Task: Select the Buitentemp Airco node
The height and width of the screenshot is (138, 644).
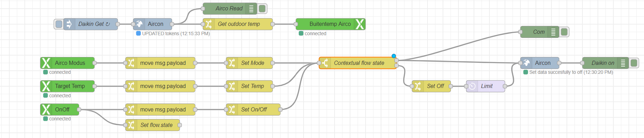Action: 330,24
